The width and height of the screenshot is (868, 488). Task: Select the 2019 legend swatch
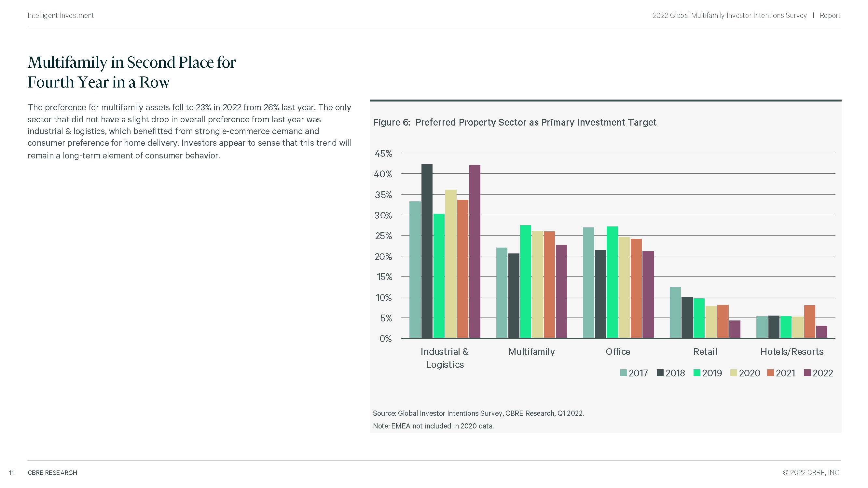click(697, 373)
